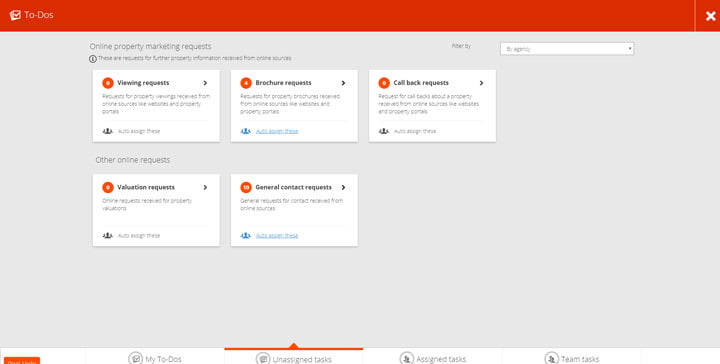The image size is (720, 364).
Task: Switch to the My To-Dos tab
Action: (155, 358)
